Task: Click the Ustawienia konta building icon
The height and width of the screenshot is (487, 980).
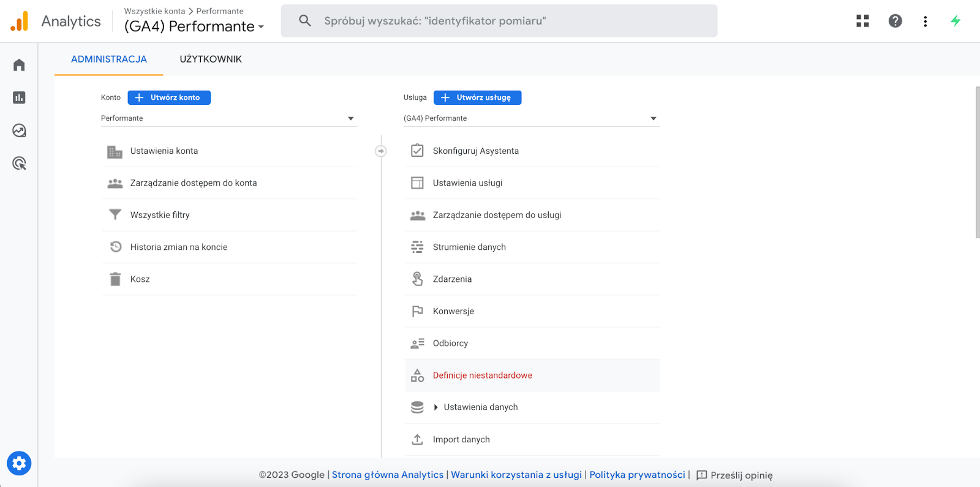Action: point(115,151)
